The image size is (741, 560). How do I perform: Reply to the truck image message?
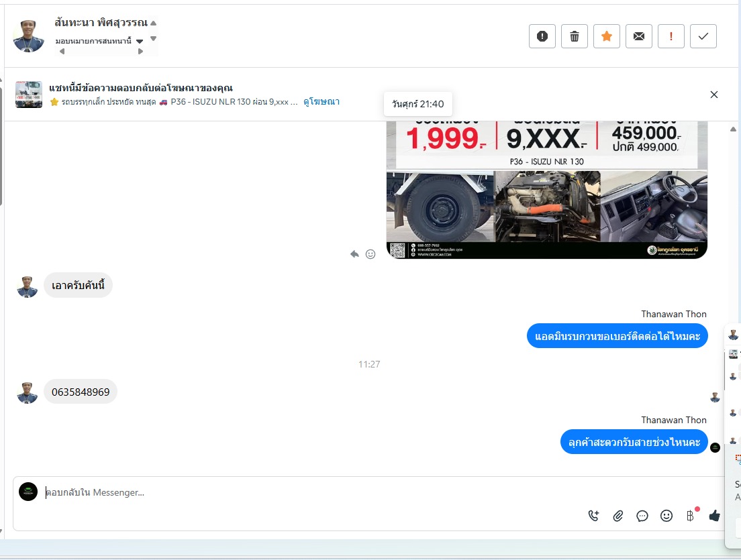point(354,254)
